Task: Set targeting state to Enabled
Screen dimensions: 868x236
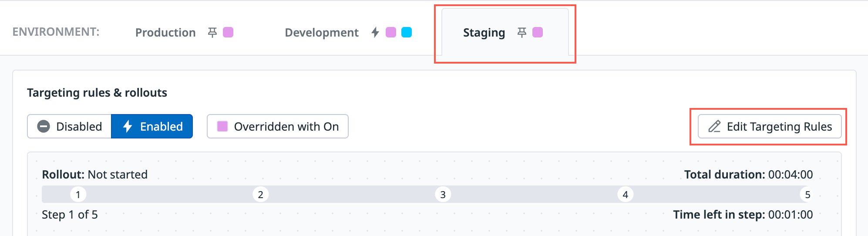Action: coord(152,127)
